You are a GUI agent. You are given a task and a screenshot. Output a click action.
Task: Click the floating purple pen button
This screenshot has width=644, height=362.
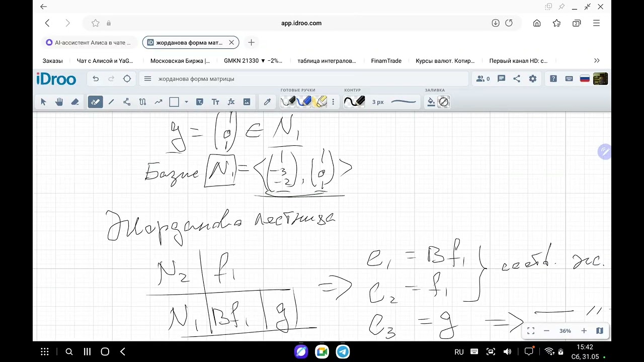[x=604, y=152]
